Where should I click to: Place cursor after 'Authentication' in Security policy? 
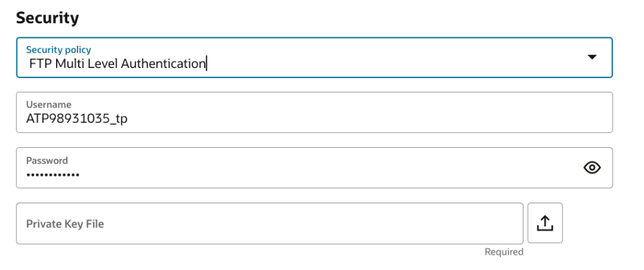click(207, 64)
